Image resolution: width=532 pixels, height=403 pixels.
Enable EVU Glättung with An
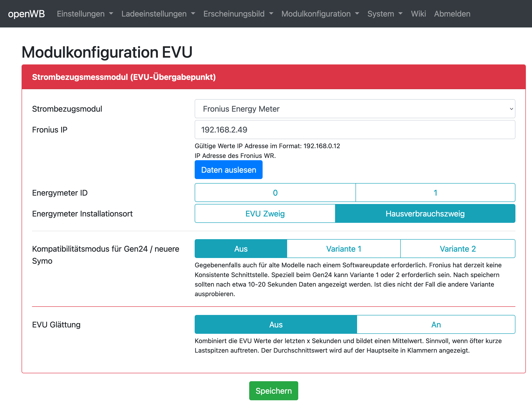(436, 325)
